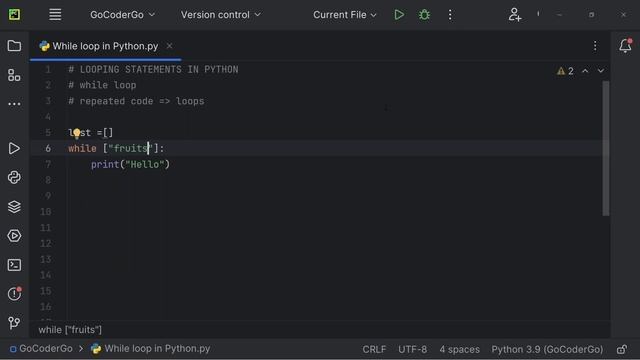Open the Notifications bell

pyautogui.click(x=625, y=46)
